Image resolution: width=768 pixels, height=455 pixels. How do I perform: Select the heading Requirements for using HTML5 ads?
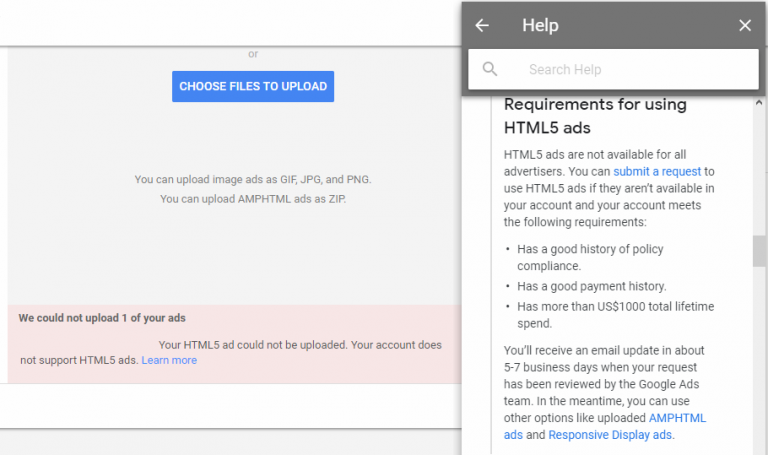click(x=595, y=116)
